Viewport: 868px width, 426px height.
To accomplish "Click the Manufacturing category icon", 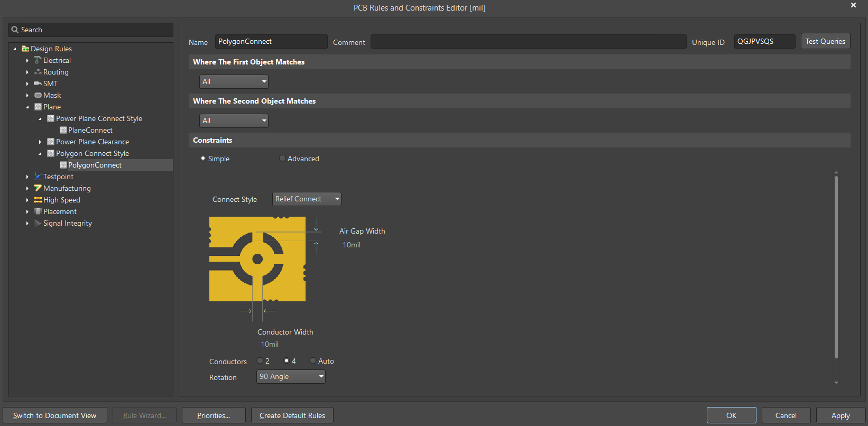I will click(38, 188).
